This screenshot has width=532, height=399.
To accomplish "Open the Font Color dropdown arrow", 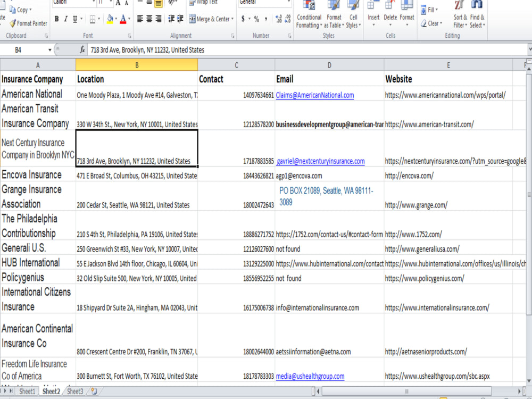I will coord(129,19).
